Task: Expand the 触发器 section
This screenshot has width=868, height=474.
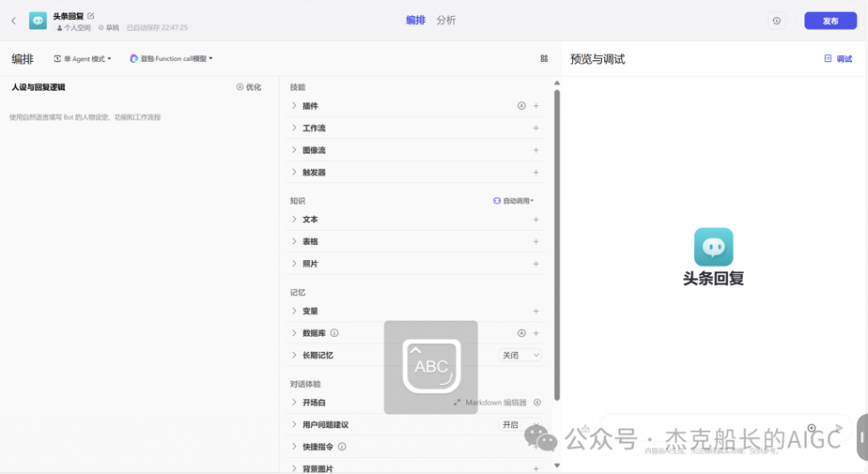Action: (294, 172)
